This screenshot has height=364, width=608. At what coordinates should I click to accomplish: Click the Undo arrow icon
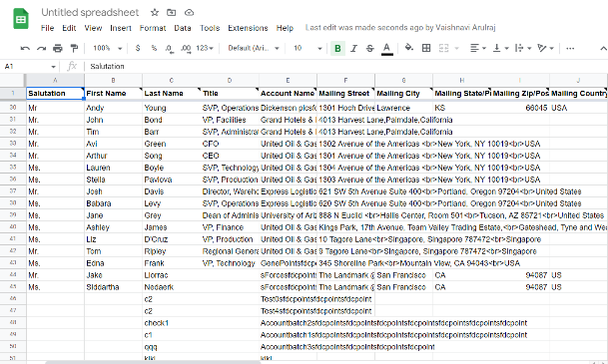25,49
